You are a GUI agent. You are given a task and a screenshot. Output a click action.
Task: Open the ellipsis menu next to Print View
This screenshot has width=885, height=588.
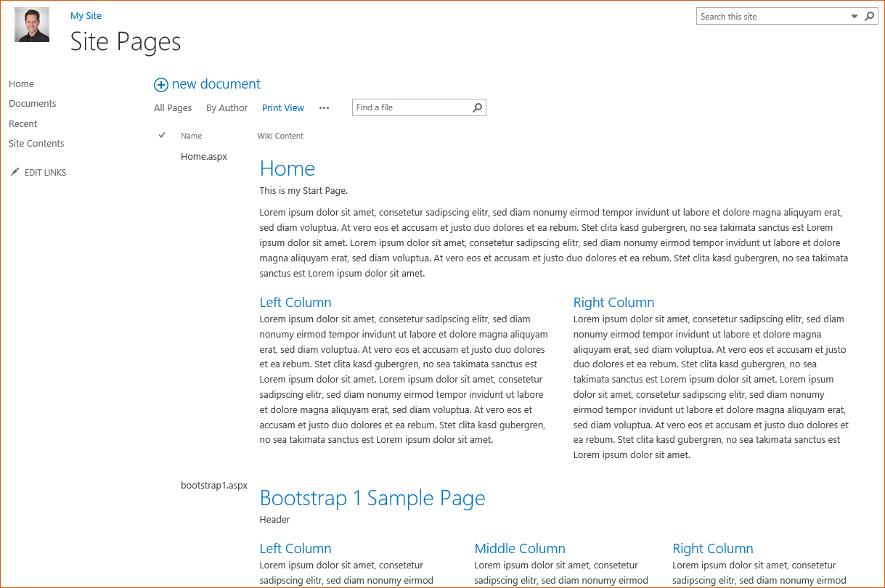[324, 107]
